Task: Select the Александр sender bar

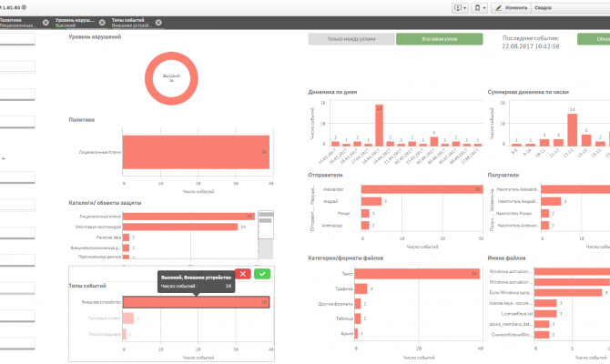Action: click(x=365, y=226)
